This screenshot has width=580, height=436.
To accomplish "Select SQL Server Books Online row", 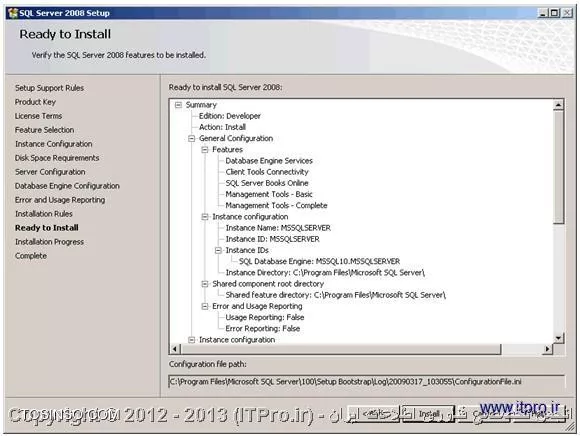I will click(267, 183).
